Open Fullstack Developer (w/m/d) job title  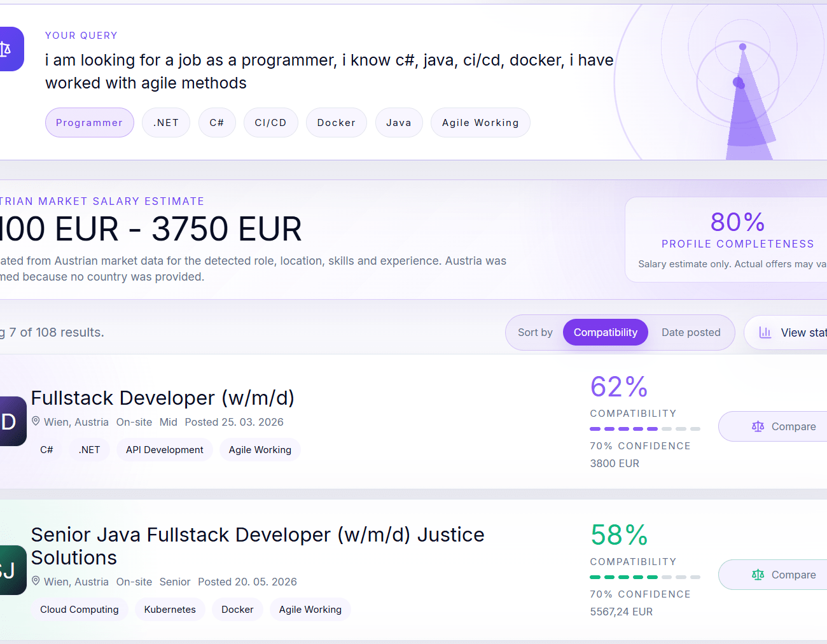point(163,398)
